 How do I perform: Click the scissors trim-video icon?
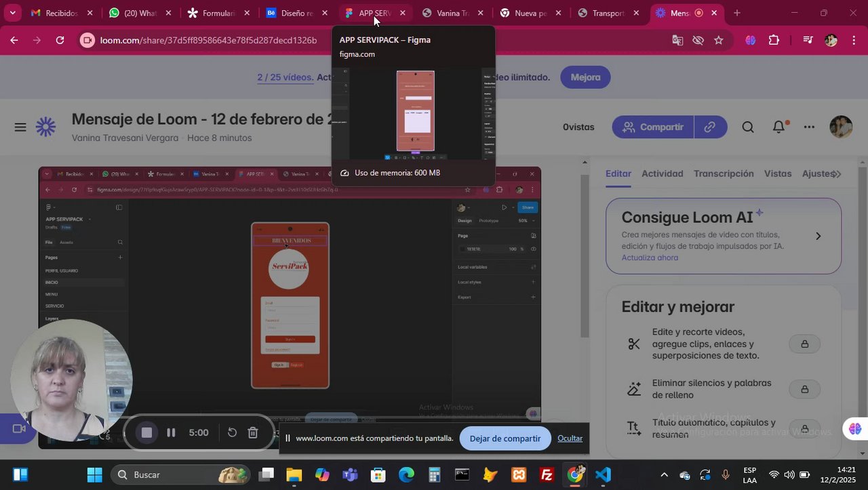click(634, 344)
